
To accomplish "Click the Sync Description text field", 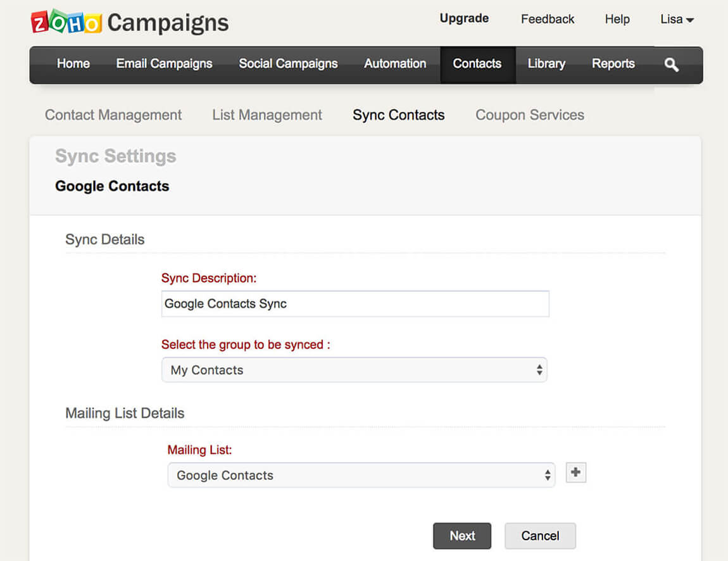I will [x=355, y=304].
